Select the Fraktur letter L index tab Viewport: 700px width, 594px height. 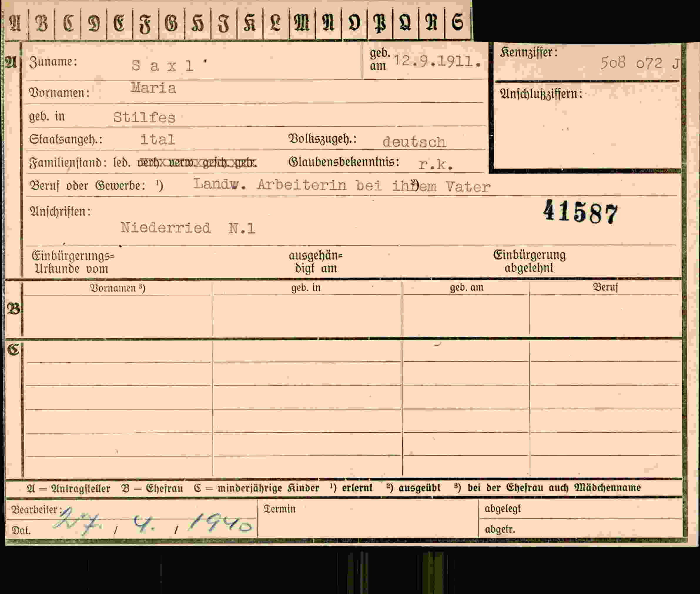[276, 24]
